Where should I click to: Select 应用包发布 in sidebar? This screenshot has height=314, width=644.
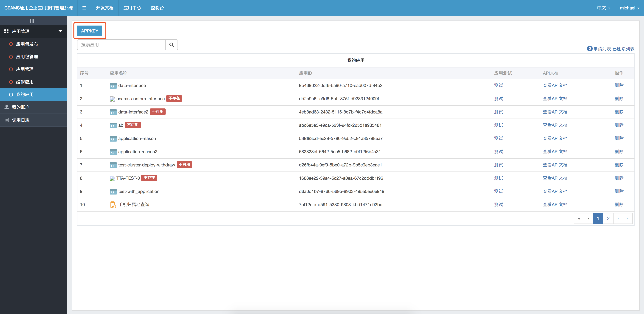coord(34,44)
